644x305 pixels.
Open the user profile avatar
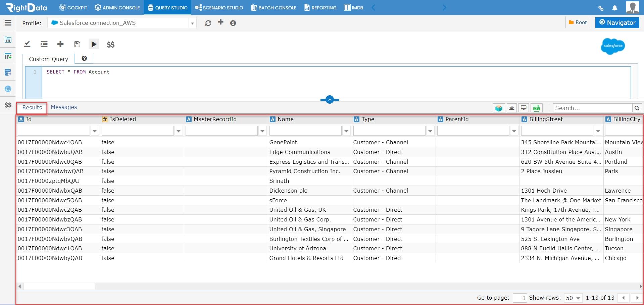[633, 7]
